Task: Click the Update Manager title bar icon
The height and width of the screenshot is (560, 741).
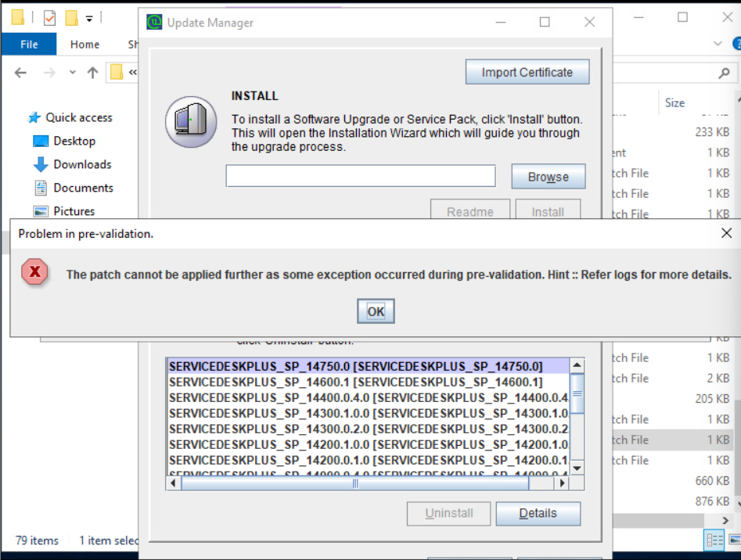Action: click(x=154, y=22)
